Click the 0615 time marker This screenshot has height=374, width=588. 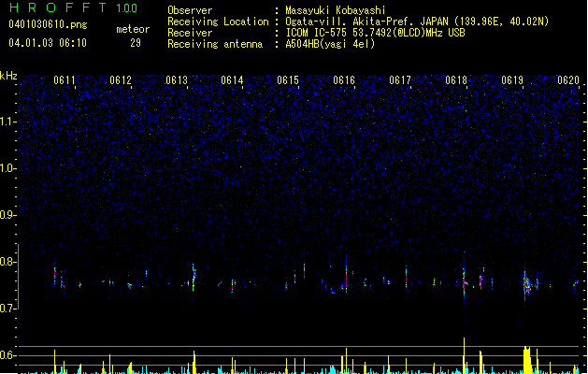pos(288,80)
